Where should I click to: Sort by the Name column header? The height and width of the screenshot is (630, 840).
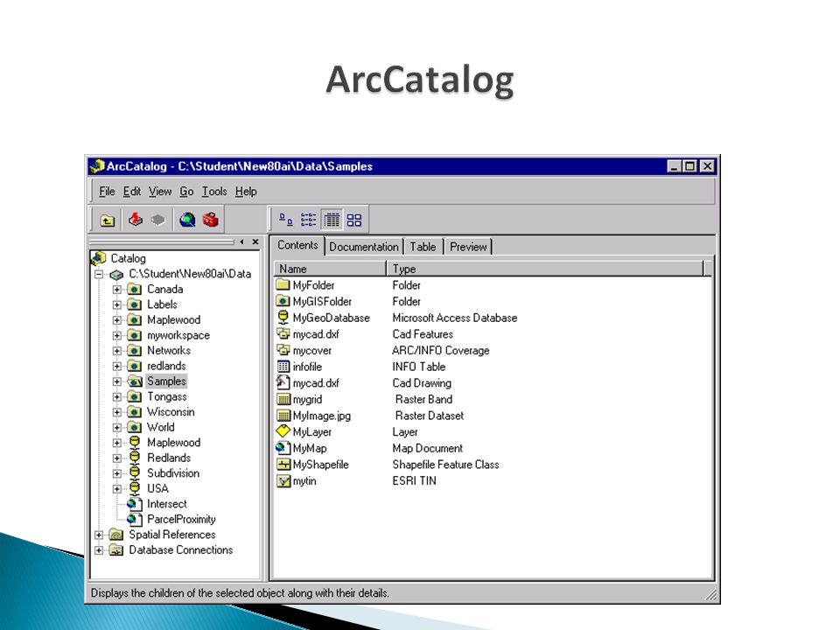click(330, 269)
